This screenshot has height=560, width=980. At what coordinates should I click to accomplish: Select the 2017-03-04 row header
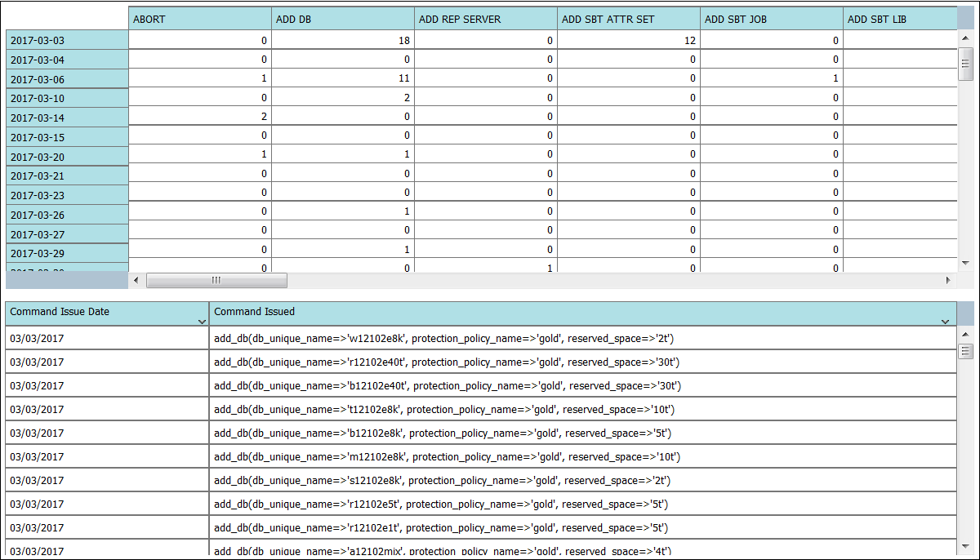pyautogui.click(x=67, y=60)
